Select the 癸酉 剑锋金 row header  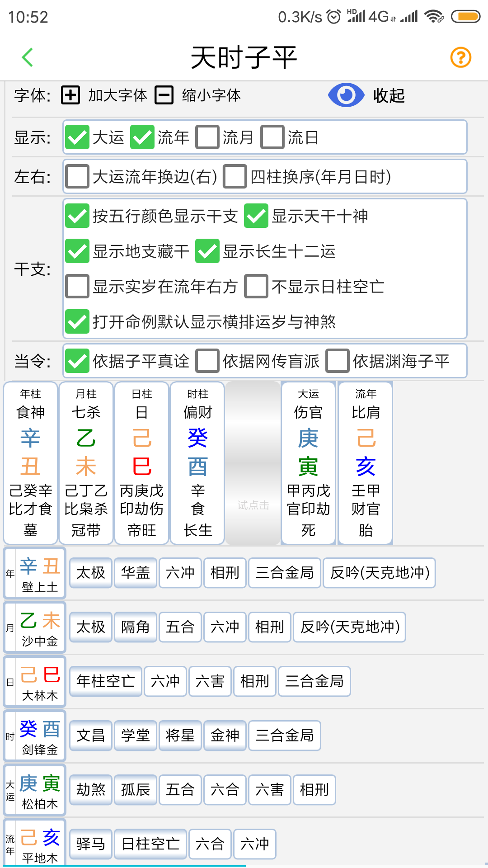point(35,736)
